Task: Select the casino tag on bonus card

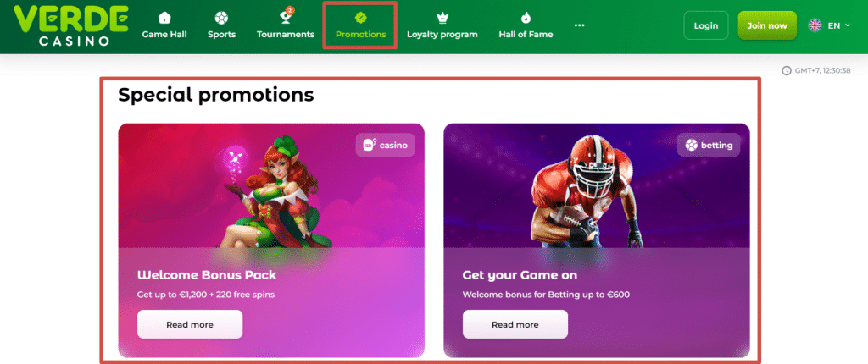Action: (x=386, y=146)
